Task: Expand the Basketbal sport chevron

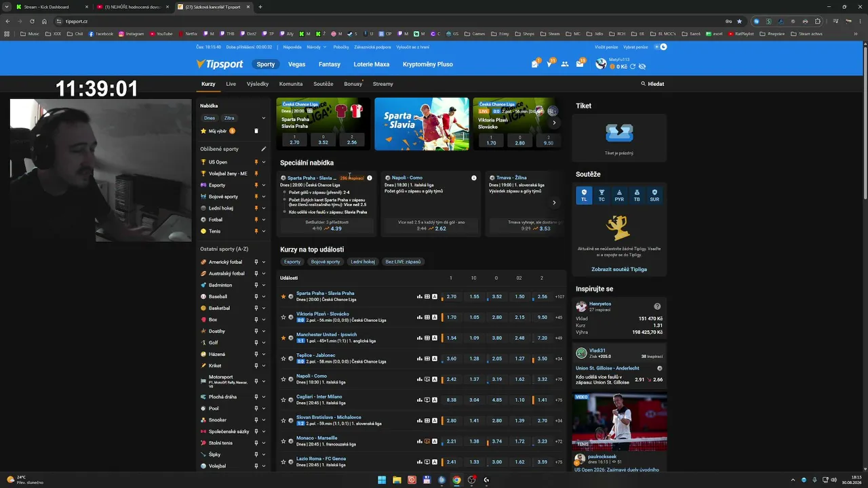Action: tap(264, 308)
